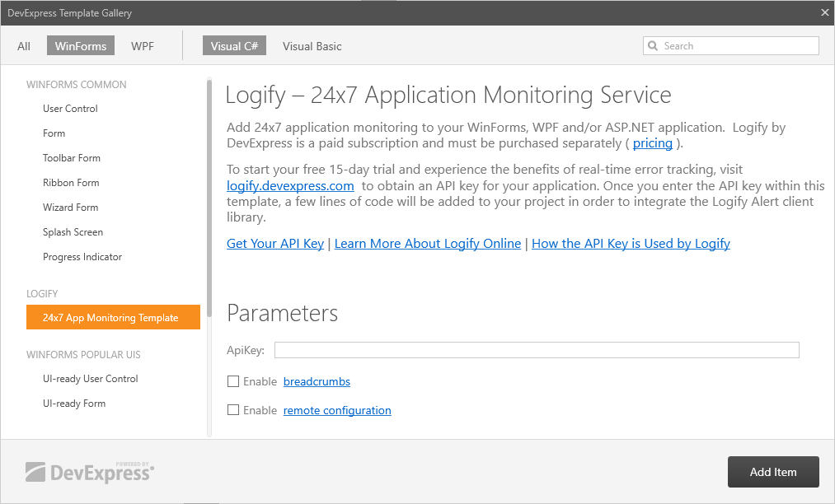Viewport: 835px width, 504px height.
Task: Close the Template Gallery window
Action: point(824,12)
